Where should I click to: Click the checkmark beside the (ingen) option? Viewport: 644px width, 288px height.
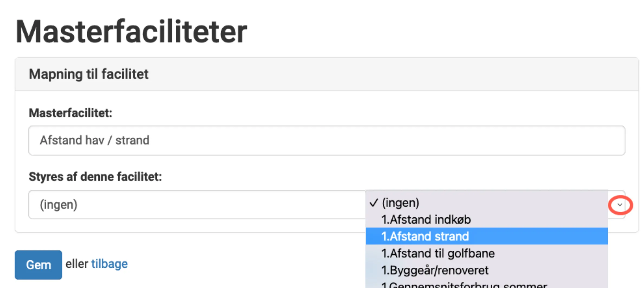[x=374, y=203]
